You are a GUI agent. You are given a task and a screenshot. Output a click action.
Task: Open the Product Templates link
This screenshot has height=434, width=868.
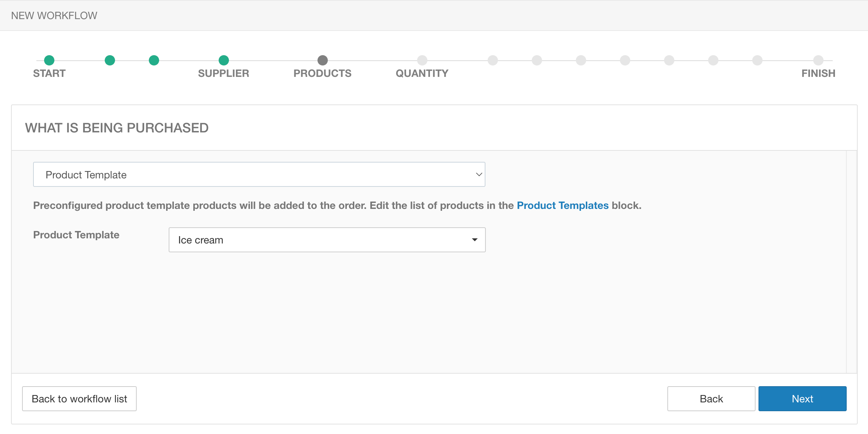[x=563, y=206]
